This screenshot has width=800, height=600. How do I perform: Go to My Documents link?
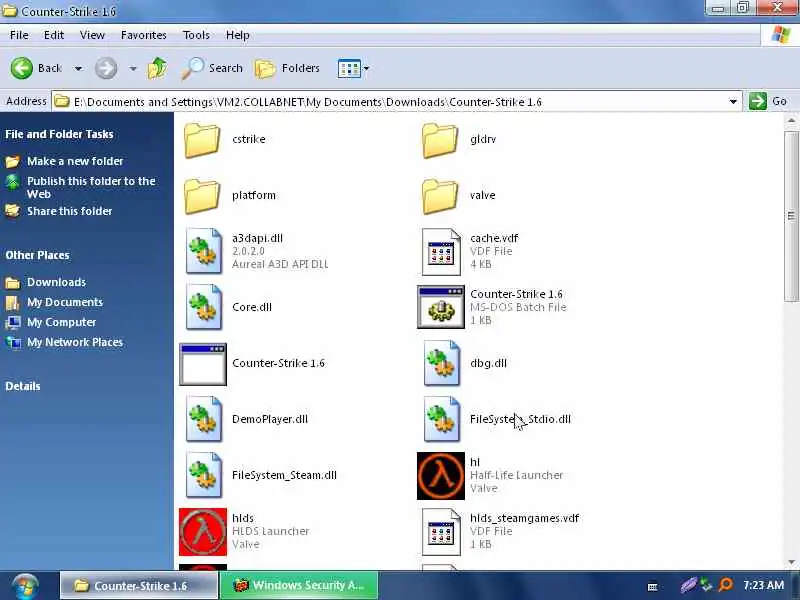click(x=65, y=302)
